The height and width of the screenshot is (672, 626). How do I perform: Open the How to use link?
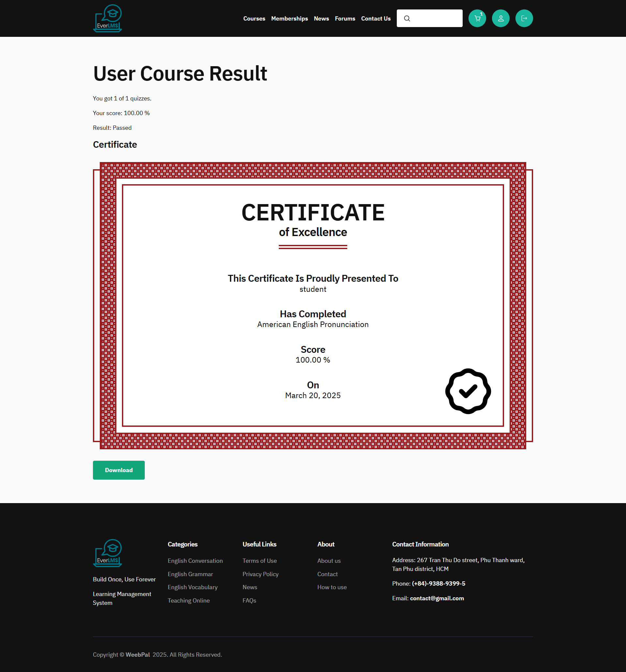(x=332, y=587)
